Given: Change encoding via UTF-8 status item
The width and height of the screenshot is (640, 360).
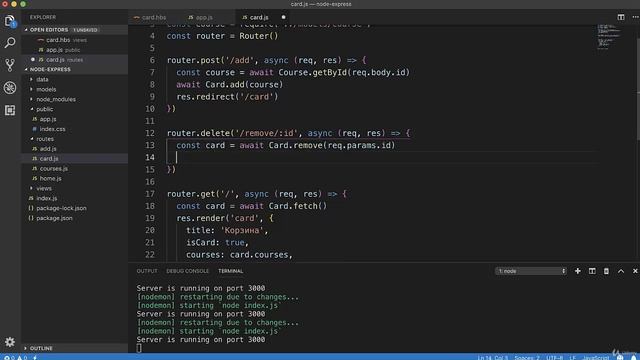Looking at the screenshot, I should pyautogui.click(x=554, y=358).
